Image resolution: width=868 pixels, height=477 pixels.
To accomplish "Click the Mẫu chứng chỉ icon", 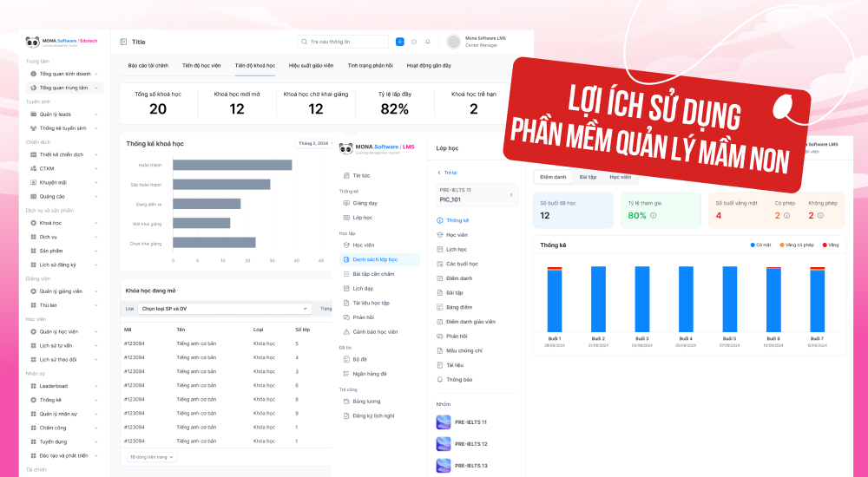I will point(440,351).
